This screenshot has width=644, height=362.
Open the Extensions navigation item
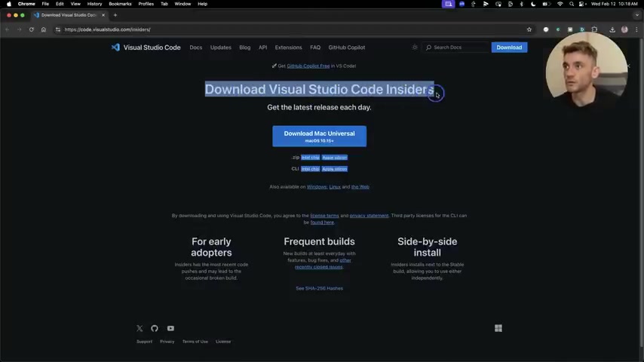pyautogui.click(x=288, y=48)
